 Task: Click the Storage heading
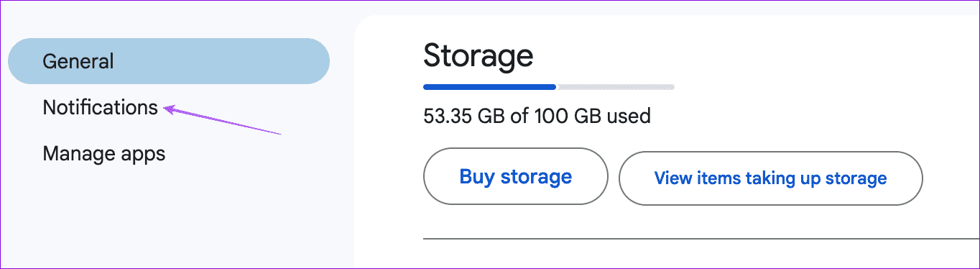tap(479, 55)
